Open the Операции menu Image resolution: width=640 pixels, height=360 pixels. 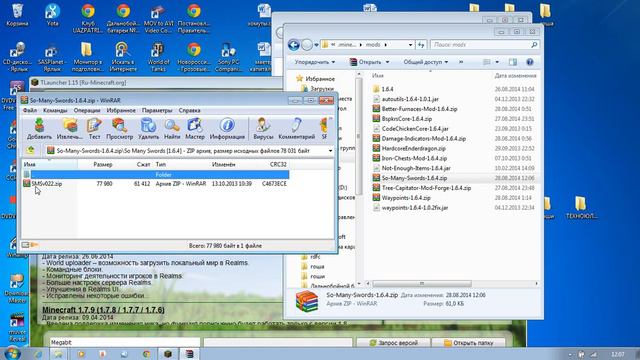coord(87,110)
